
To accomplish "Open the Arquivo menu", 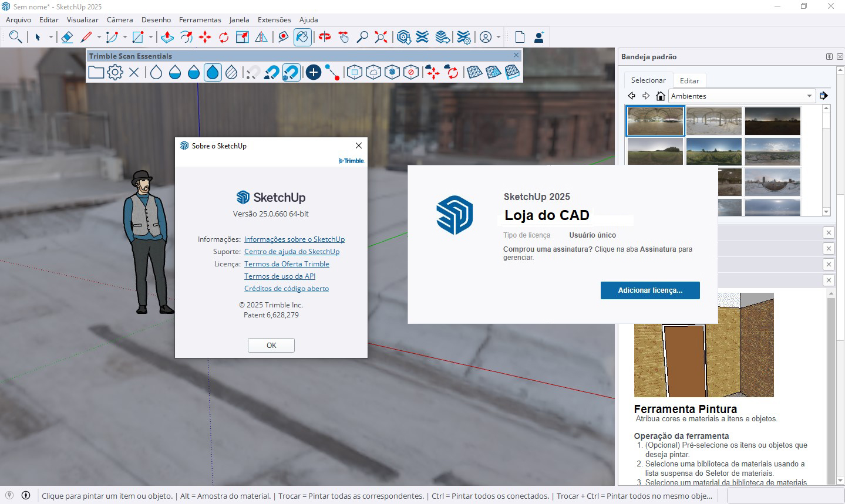I will (18, 19).
